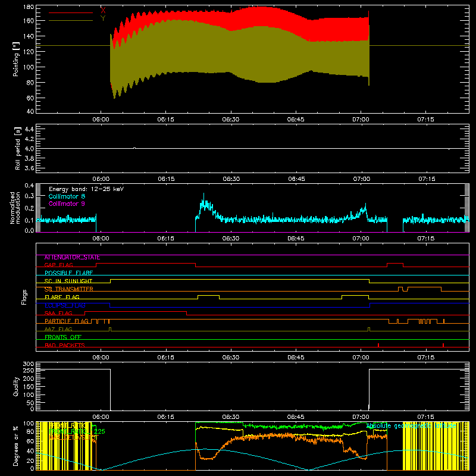Click the FRONTS_OFF flag label
Image resolution: width=476 pixels, height=476 pixels.
63,337
